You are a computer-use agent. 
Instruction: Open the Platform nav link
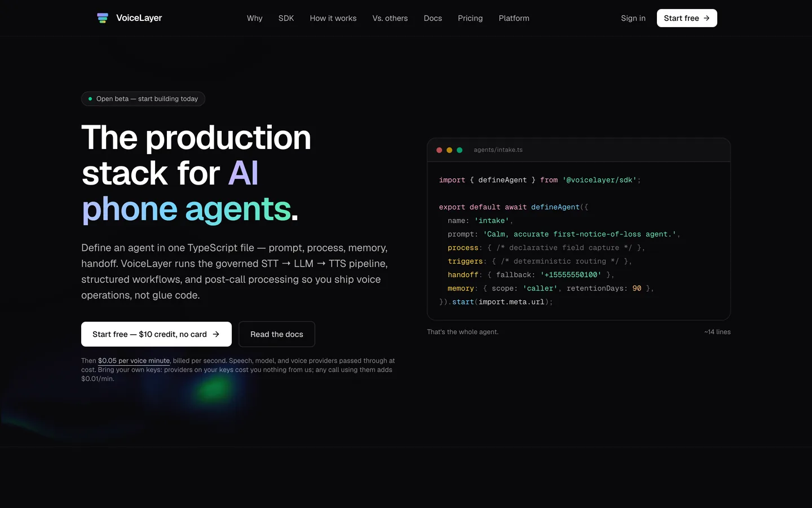point(514,18)
